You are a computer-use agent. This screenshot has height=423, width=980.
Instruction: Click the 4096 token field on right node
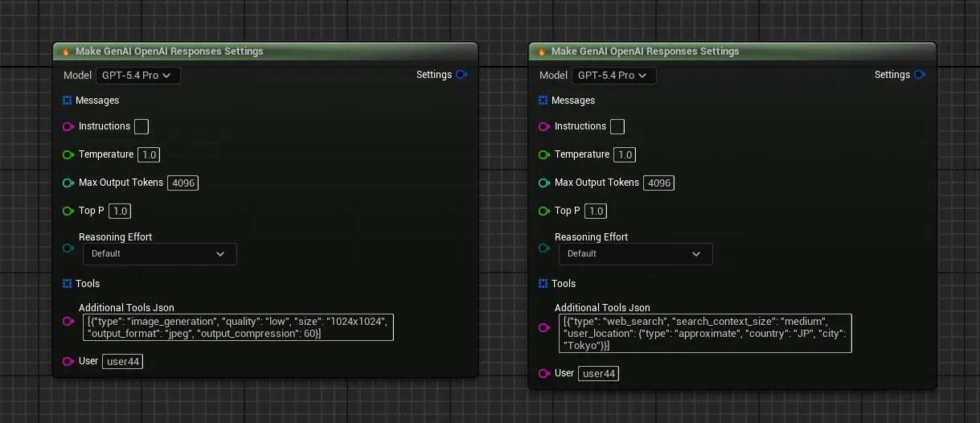(x=659, y=183)
